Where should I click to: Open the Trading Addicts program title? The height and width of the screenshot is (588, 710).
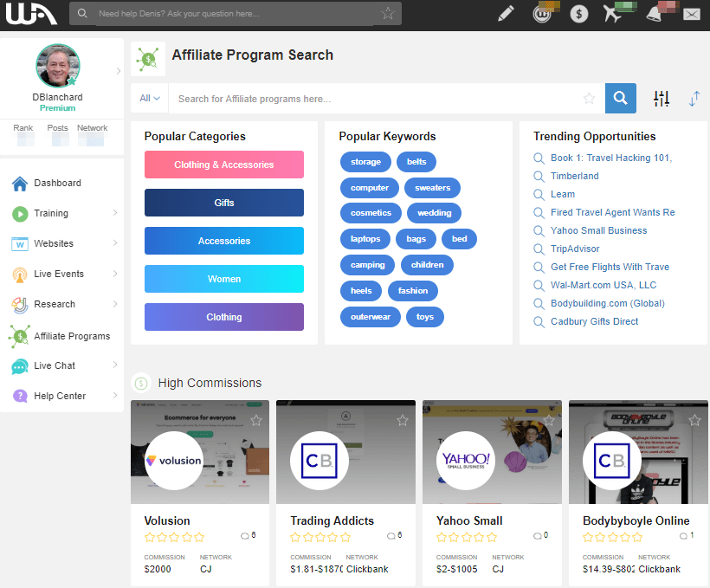332,520
